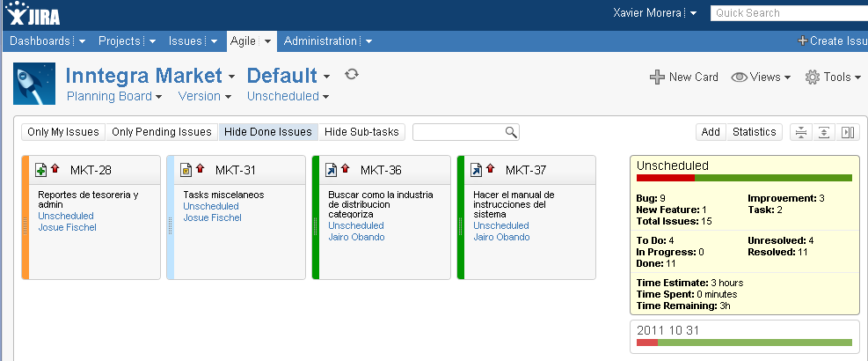This screenshot has height=361, width=868.
Task: Click the refresh board icon beside Default
Action: [352, 74]
